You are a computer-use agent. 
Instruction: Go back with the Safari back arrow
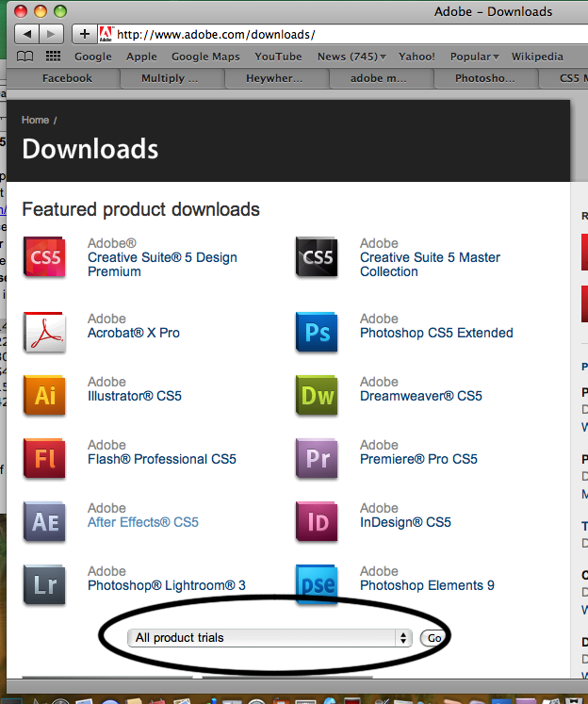click(x=27, y=34)
